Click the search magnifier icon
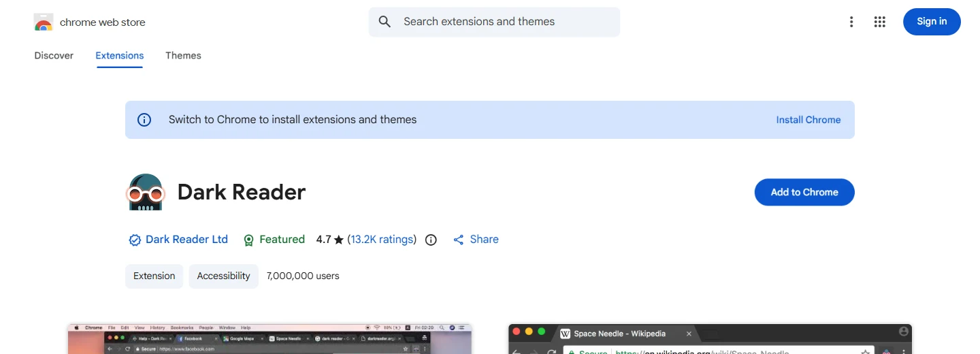 (x=385, y=22)
